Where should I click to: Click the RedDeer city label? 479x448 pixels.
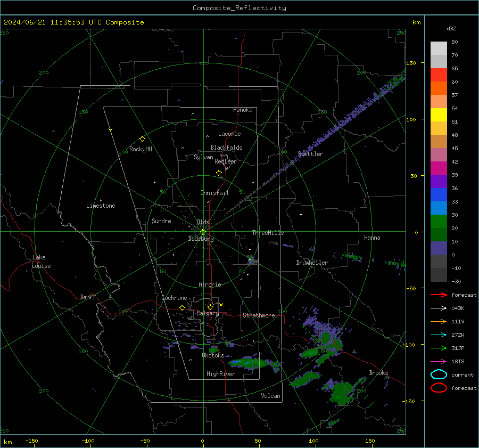[226, 161]
